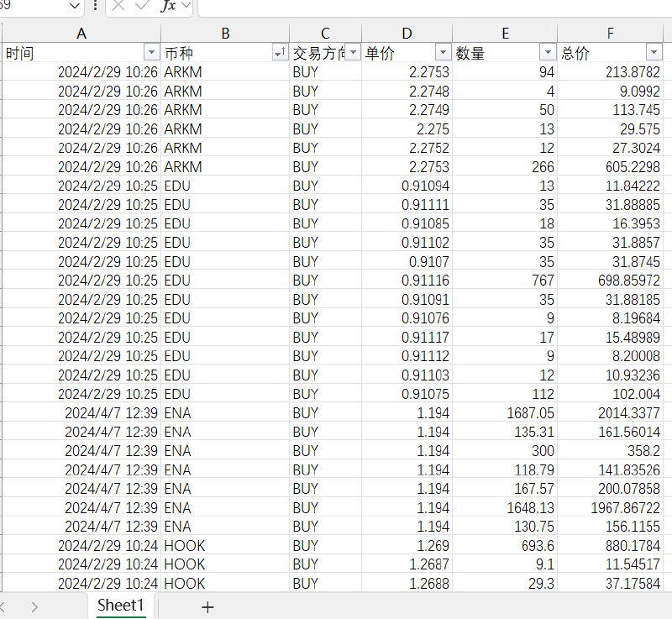Click the Enter checkmark formula bar icon

click(142, 6)
